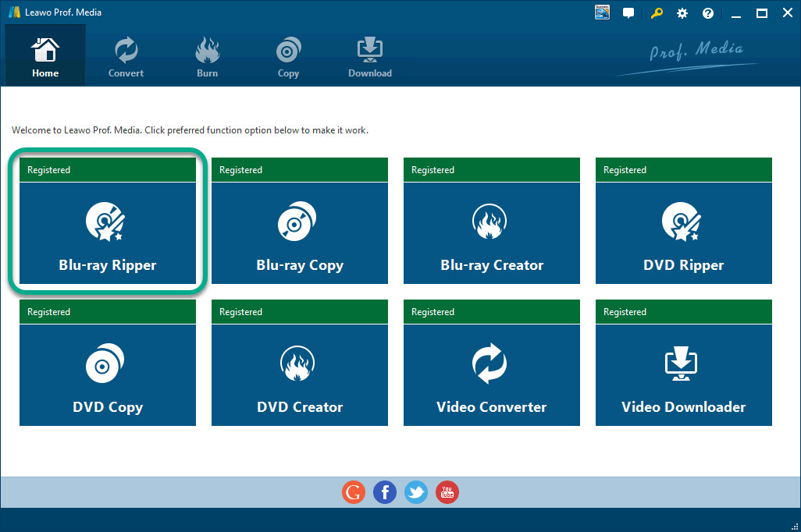Switch to the Burn tab
The height and width of the screenshot is (532, 801).
tap(207, 57)
